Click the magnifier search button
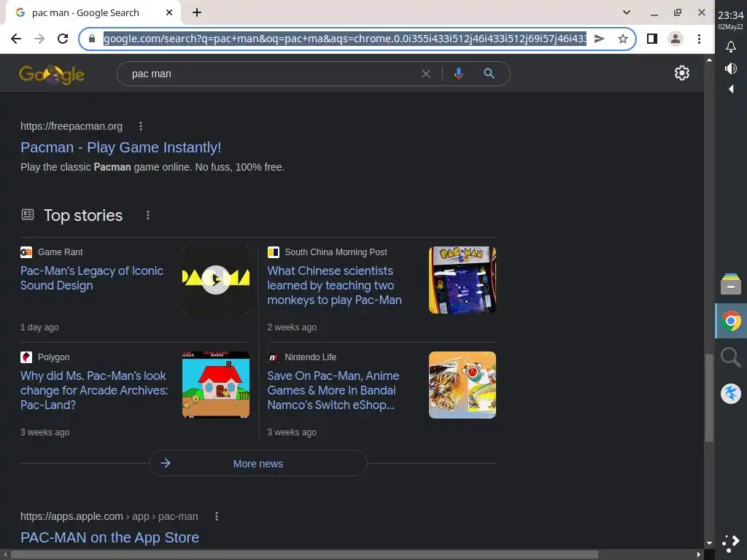 489,74
